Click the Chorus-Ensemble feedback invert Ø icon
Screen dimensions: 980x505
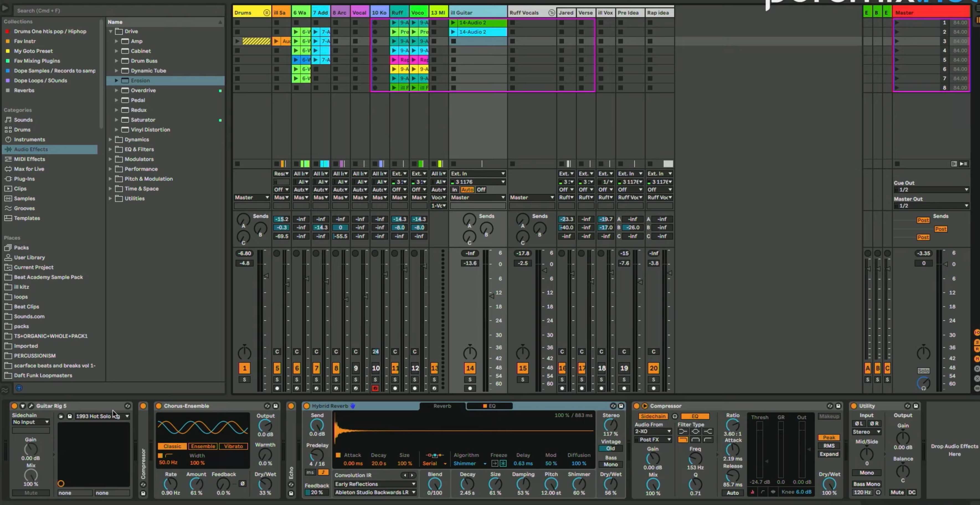click(x=242, y=483)
